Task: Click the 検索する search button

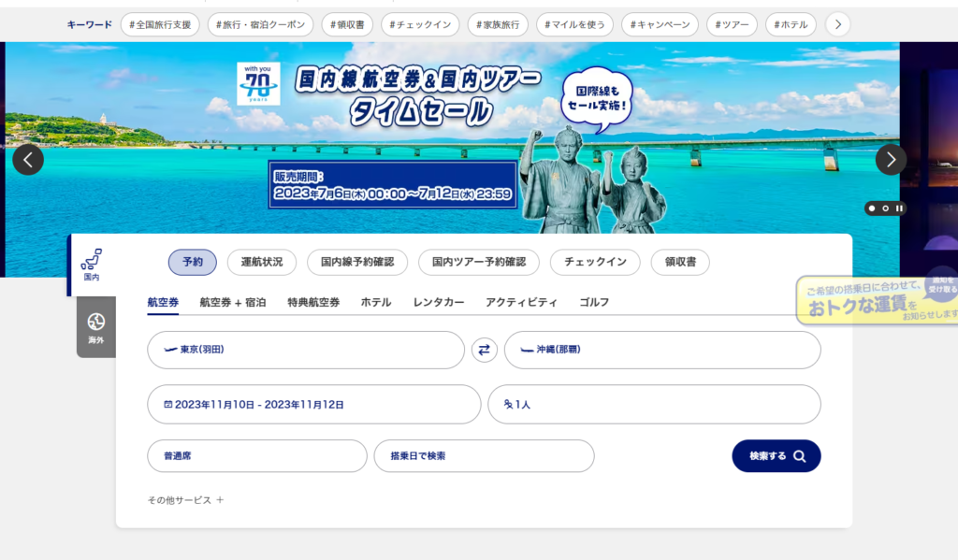Action: 776,456
